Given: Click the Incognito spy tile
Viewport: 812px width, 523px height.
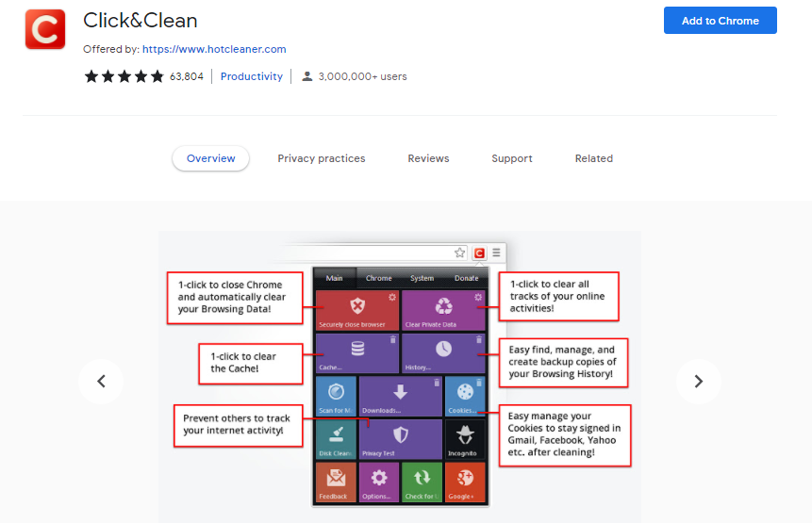Looking at the screenshot, I should click(x=464, y=439).
